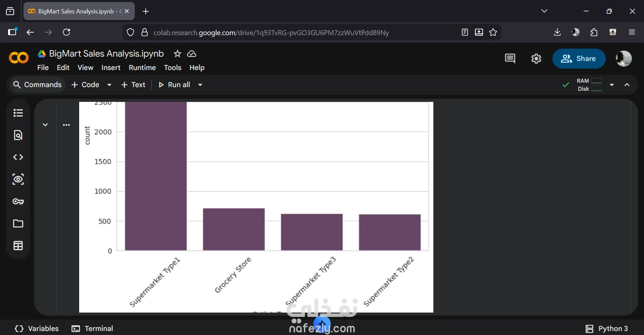Open the cell's more options menu
Screen dimensions: 644x335
point(66,125)
